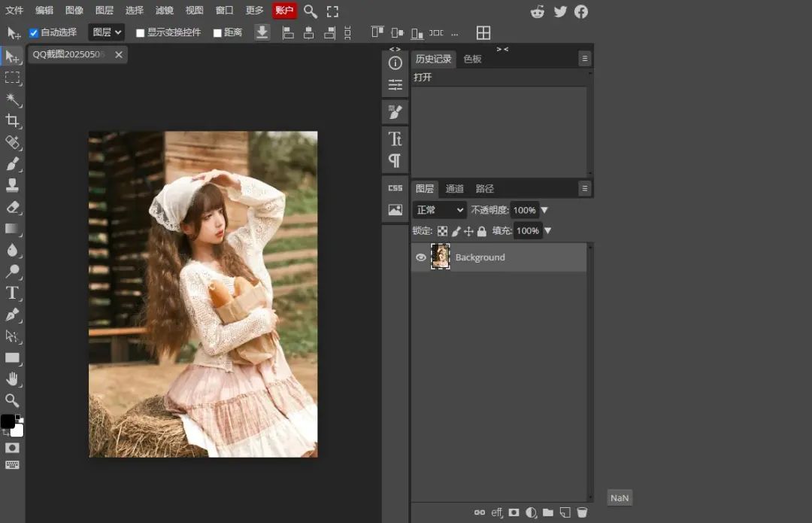Open the 图层 target dropdown in options bar
Screen dimensions: 812x523
pos(106,32)
